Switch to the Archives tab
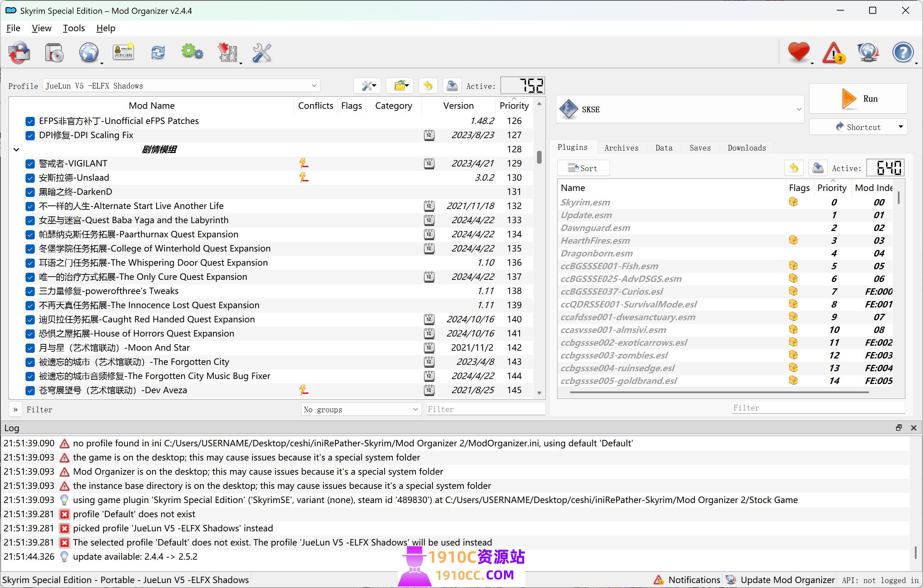Image resolution: width=923 pixels, height=588 pixels. coord(621,148)
